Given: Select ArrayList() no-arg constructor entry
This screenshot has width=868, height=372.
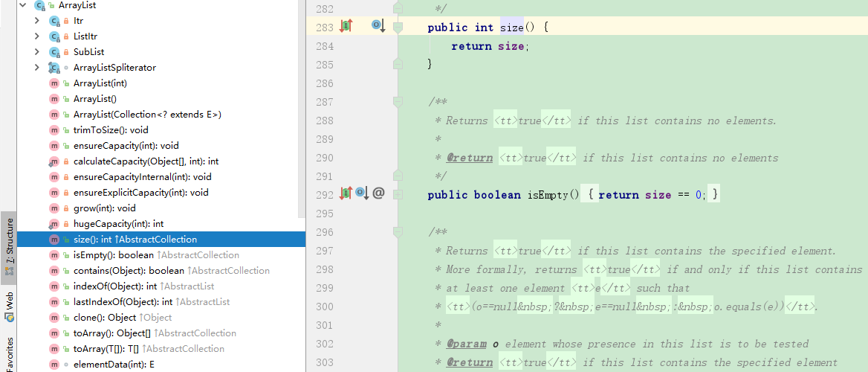Looking at the screenshot, I should [x=94, y=99].
